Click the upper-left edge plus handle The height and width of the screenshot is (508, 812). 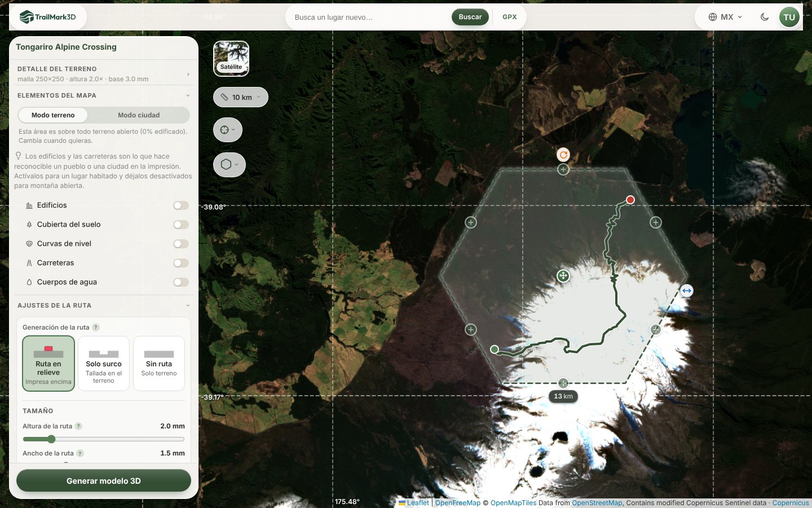(471, 222)
